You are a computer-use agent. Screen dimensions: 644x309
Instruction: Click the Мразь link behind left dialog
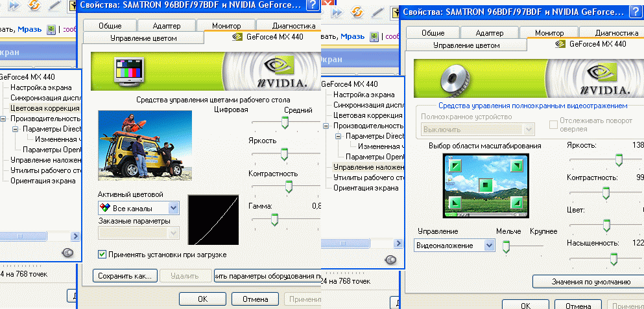tap(30, 29)
